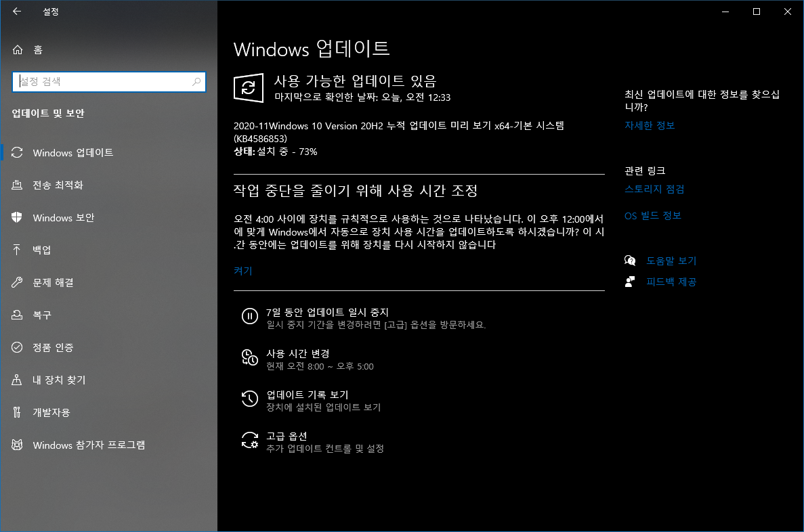Open the 개발자용 page
The width and height of the screenshot is (804, 532).
pyautogui.click(x=108, y=412)
